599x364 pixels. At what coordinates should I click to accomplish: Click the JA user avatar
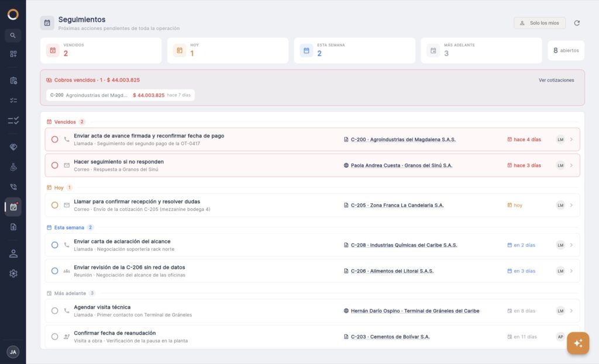tap(13, 352)
